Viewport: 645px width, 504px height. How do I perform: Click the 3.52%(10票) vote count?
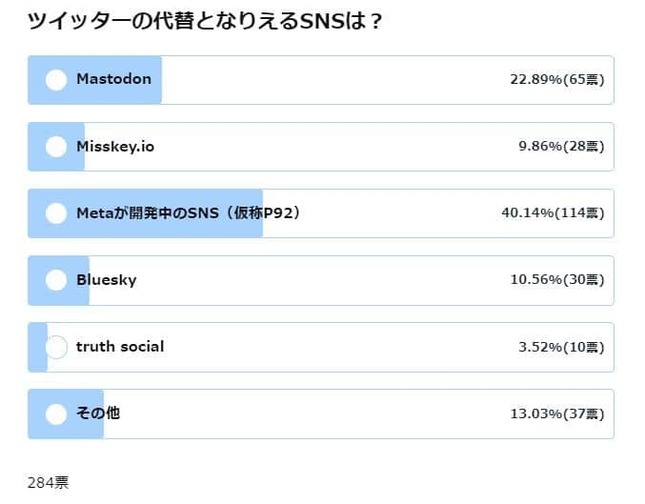[560, 347]
